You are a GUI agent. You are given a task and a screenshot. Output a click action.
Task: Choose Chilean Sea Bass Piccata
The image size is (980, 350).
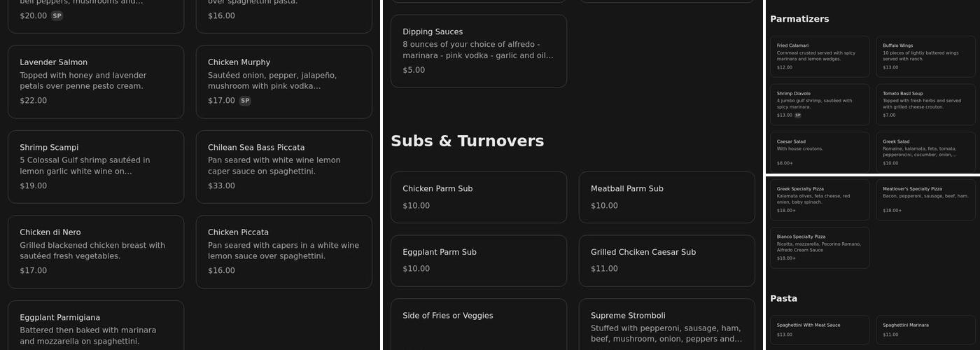point(283,167)
